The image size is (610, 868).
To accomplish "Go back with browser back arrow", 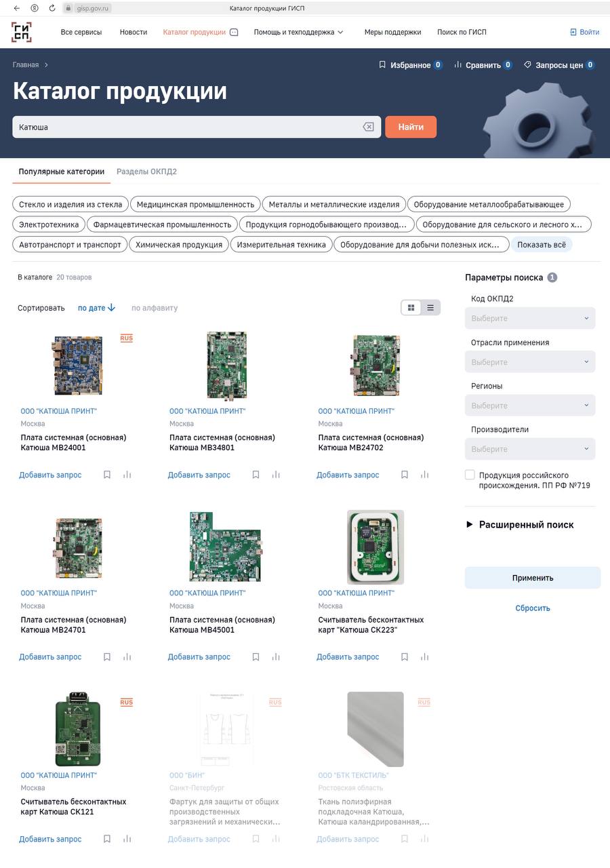I will coord(17,8).
